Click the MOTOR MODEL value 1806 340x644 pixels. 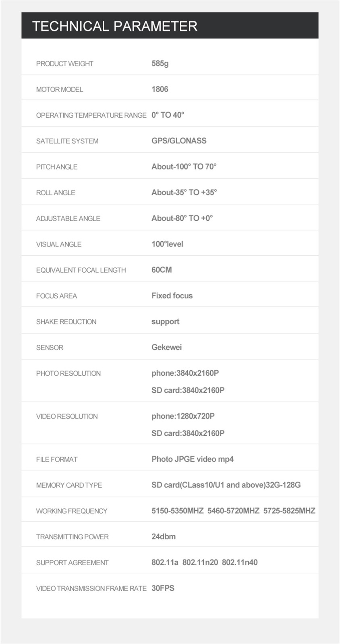[160, 89]
